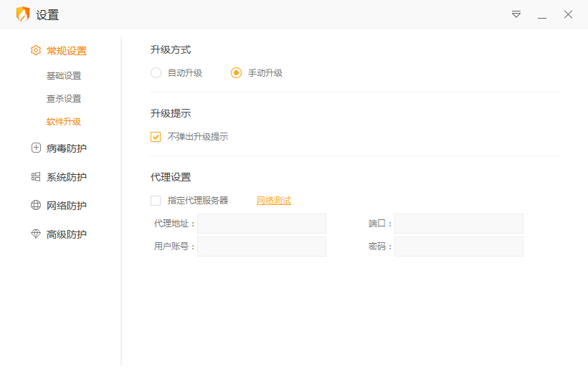This screenshot has width=588, height=387.
Task: Enable the 指定代理服务器 checkbox
Action: coord(156,201)
